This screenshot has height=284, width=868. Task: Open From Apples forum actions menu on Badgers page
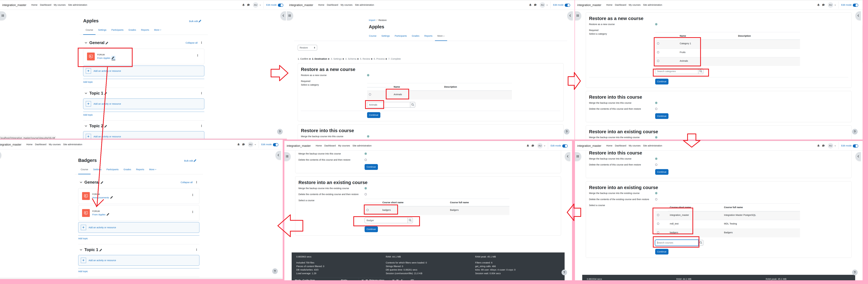click(193, 212)
